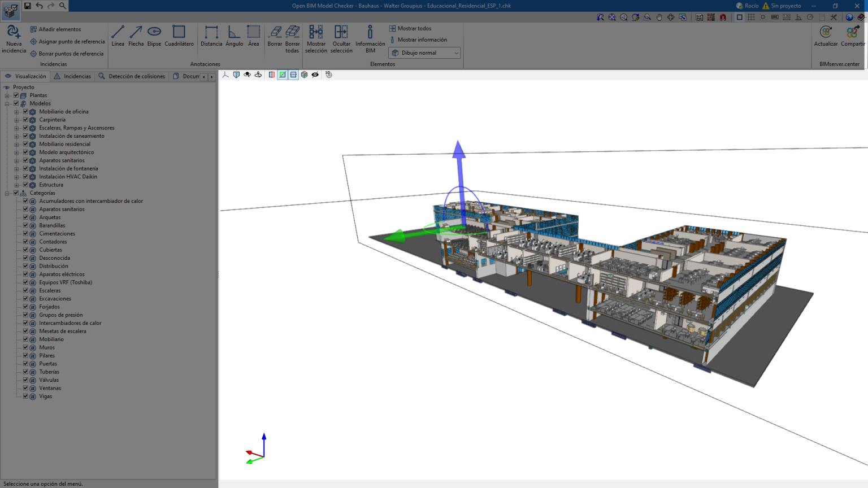The height and width of the screenshot is (488, 868).
Task: Open the Dibujo normal dropdown
Action: 424,53
